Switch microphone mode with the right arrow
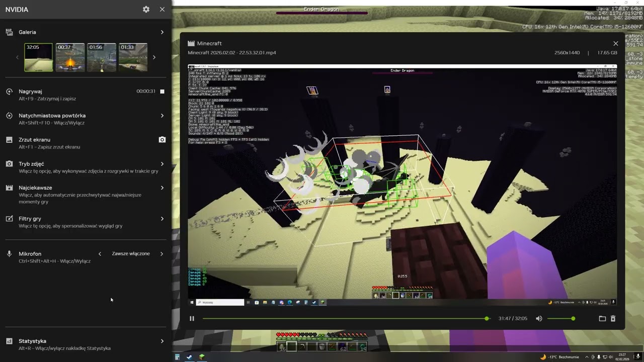Screen dimensions: 644x362 click(162, 254)
